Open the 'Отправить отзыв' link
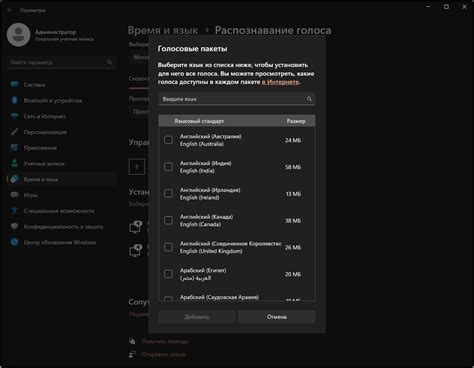This screenshot has width=474, height=368. click(163, 354)
